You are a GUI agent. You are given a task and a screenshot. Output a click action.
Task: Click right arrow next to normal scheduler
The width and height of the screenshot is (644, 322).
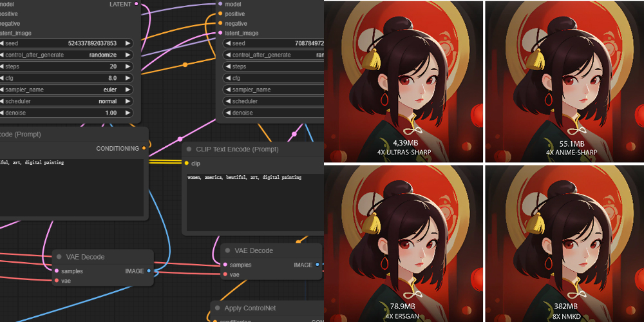click(128, 101)
